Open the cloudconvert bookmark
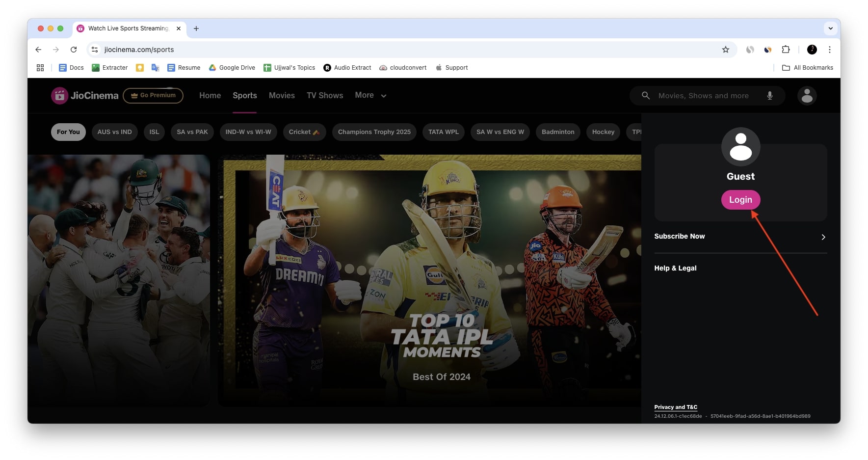The image size is (868, 460). (403, 68)
